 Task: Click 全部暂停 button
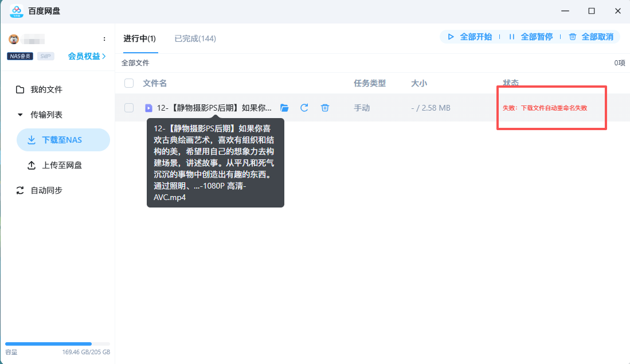[531, 37]
